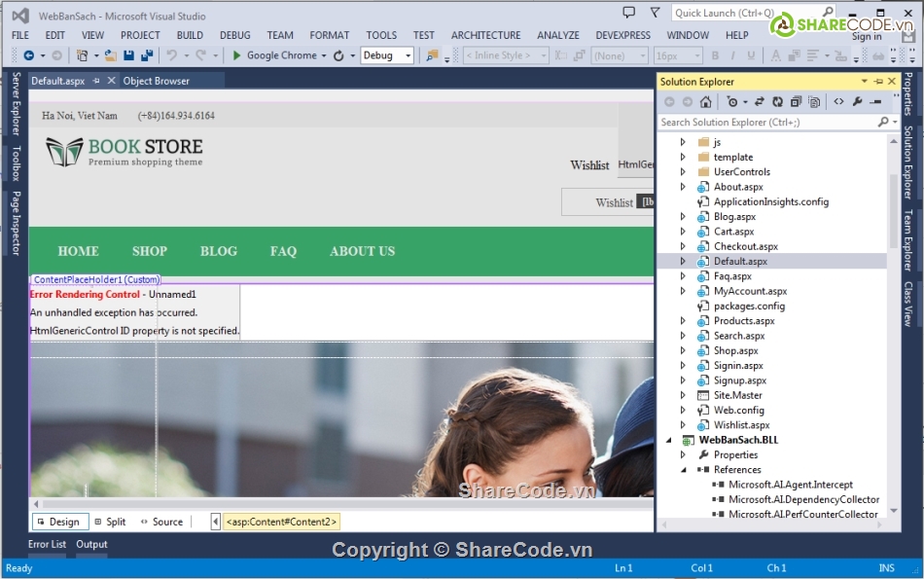
Task: Open the Output panel tab
Action: [92, 544]
